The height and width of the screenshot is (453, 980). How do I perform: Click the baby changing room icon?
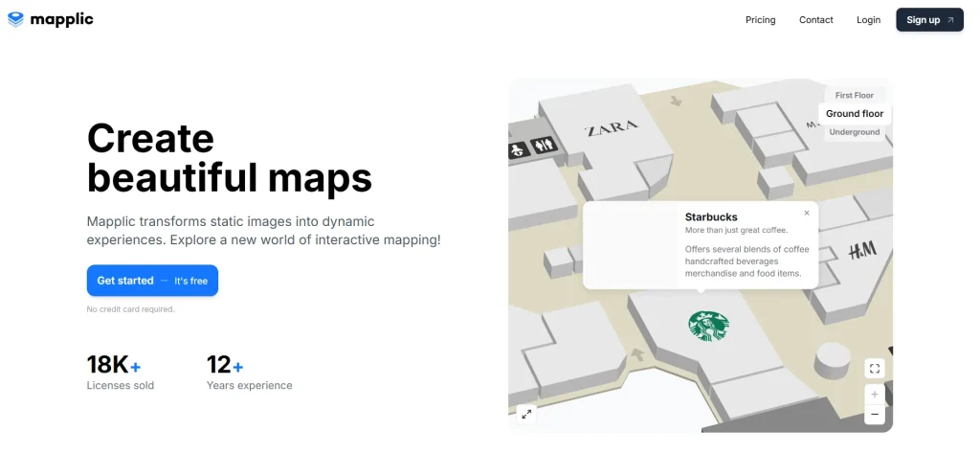tap(518, 150)
